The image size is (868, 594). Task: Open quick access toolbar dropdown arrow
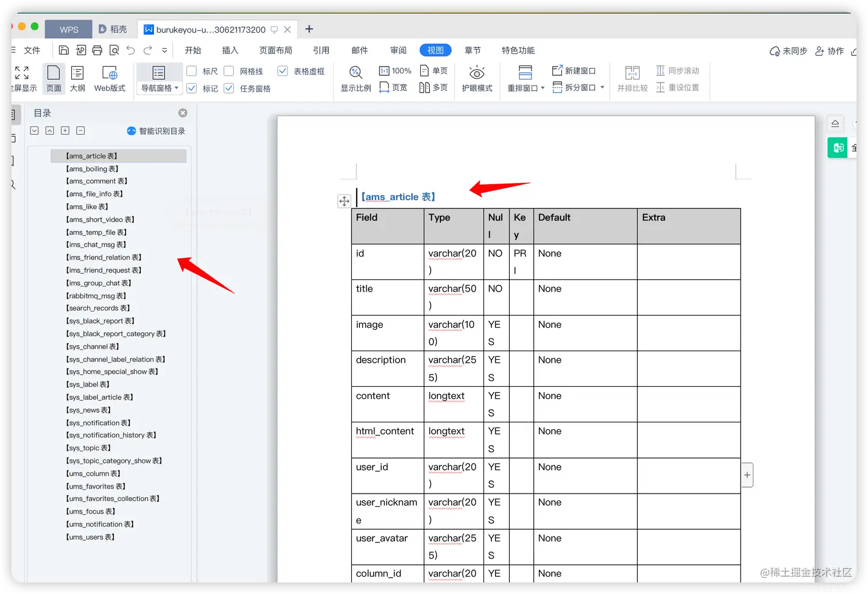point(165,51)
